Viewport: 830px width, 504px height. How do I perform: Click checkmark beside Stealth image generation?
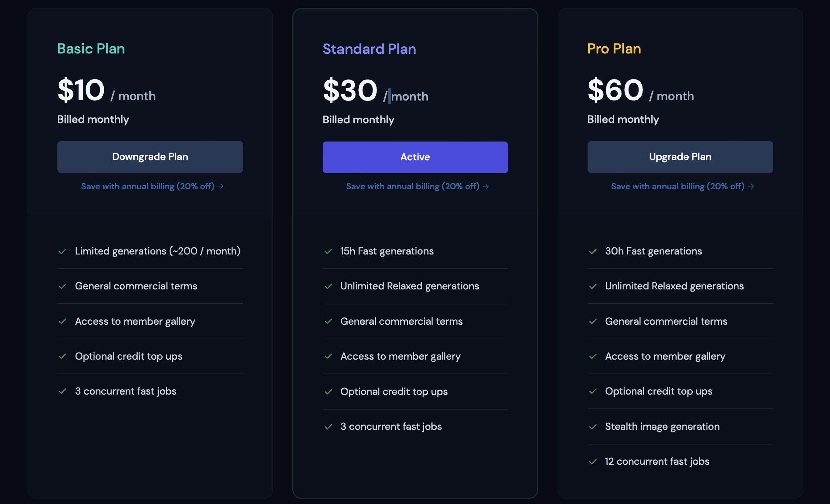(593, 427)
